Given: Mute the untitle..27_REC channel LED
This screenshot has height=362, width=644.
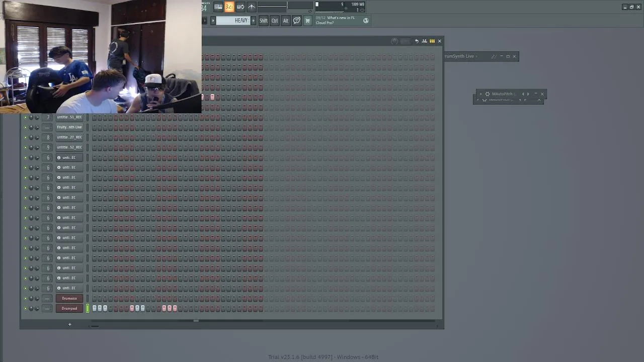Looking at the screenshot, I should click(25, 137).
